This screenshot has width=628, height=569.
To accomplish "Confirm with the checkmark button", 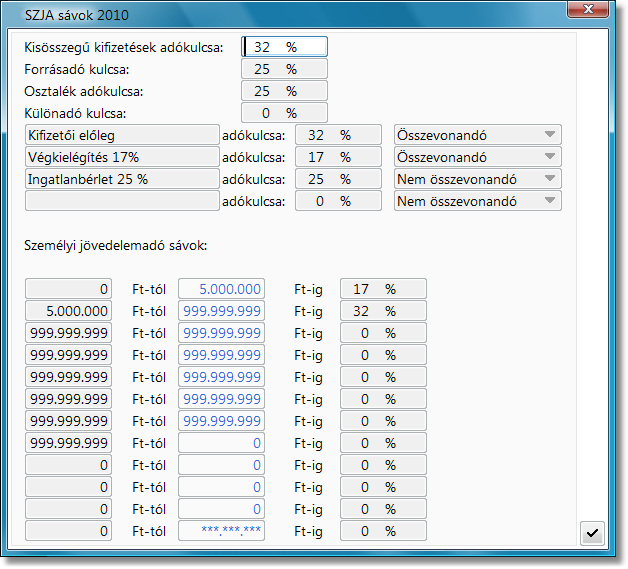I will point(592,533).
